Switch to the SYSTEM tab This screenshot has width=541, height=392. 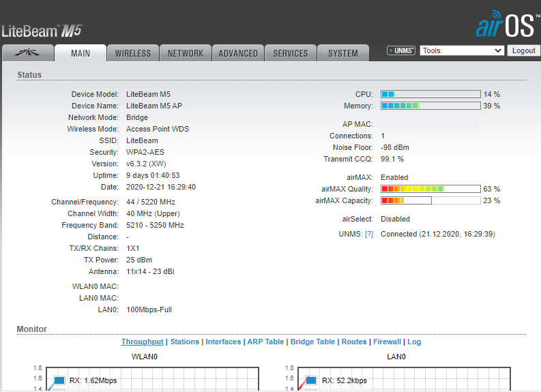click(x=342, y=53)
